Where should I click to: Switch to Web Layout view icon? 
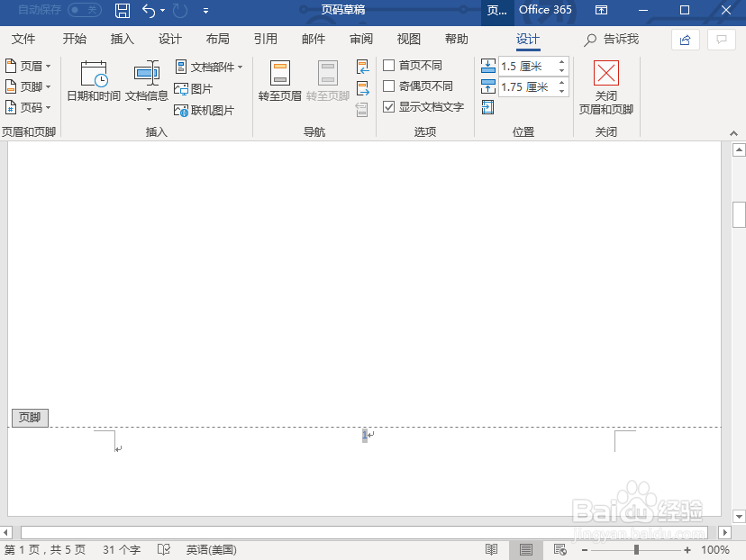[560, 550]
